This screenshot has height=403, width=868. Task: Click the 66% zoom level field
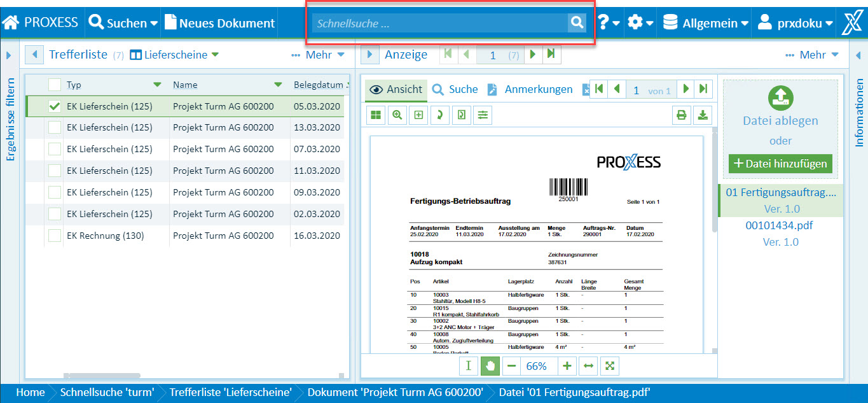pyautogui.click(x=539, y=366)
